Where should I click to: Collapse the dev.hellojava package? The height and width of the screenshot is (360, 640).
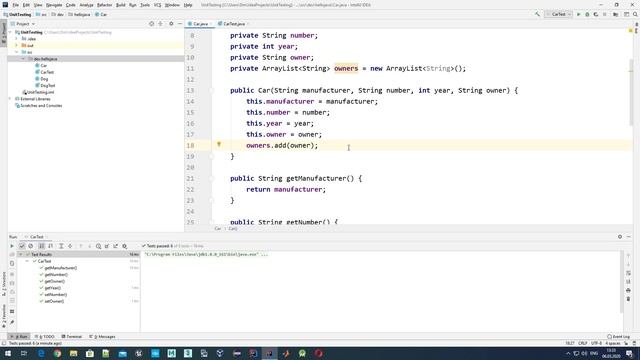(23, 59)
